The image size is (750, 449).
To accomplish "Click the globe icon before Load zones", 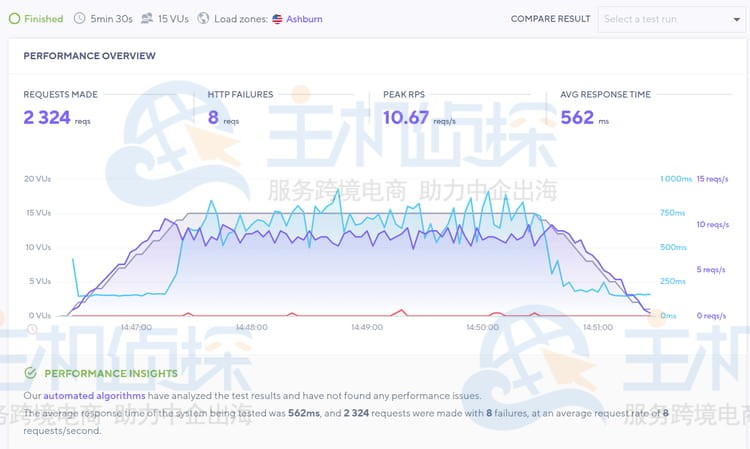I will pos(204,19).
